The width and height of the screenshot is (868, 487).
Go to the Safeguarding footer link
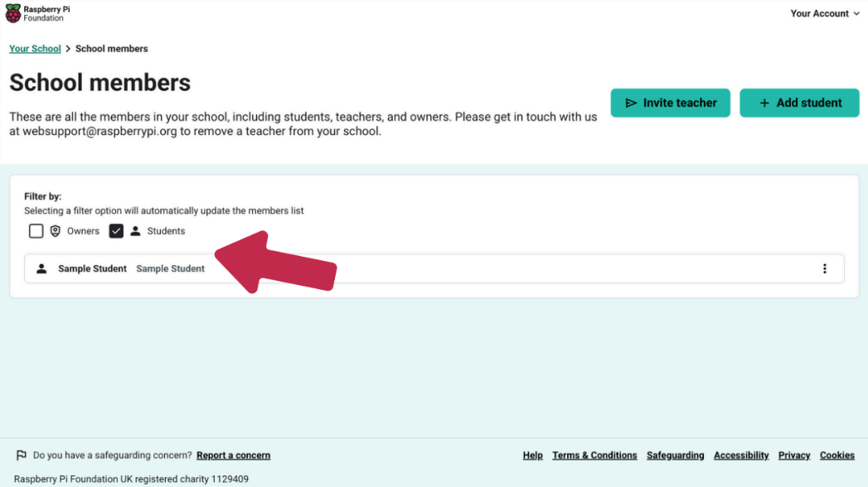coord(675,456)
